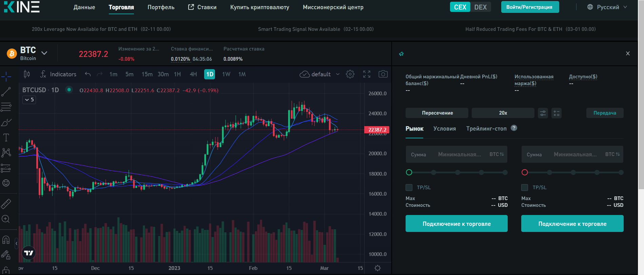Viewport: 644px width, 275px height.
Task: Open the Indicators menu
Action: point(58,74)
